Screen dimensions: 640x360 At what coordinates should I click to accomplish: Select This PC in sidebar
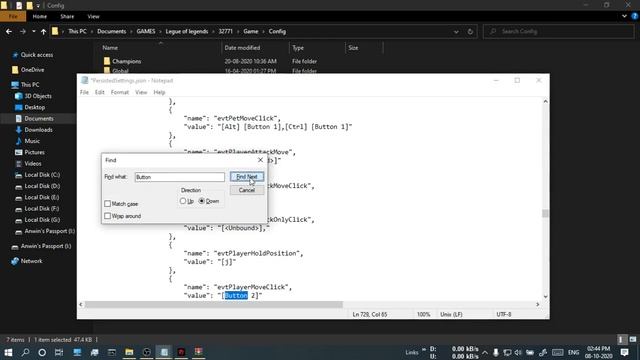pos(30,84)
